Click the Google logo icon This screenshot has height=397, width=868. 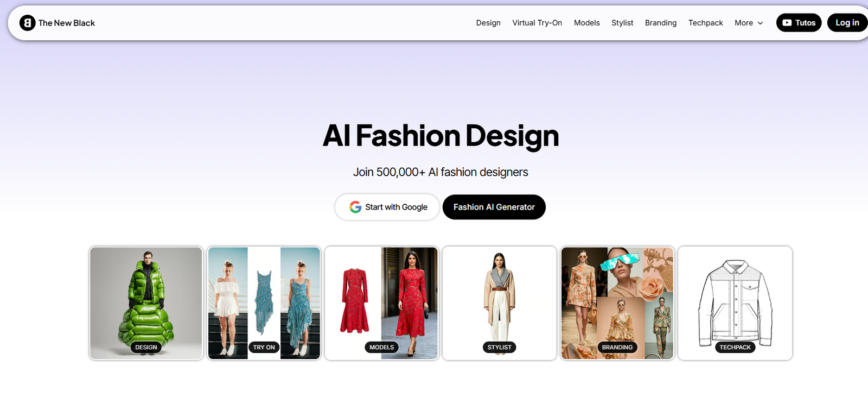(355, 207)
